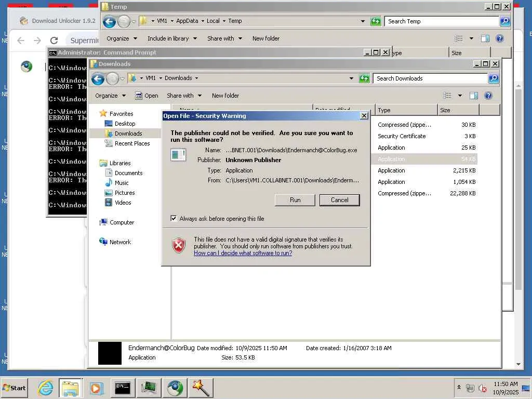Open Include in library menu in Temp window

[172, 38]
